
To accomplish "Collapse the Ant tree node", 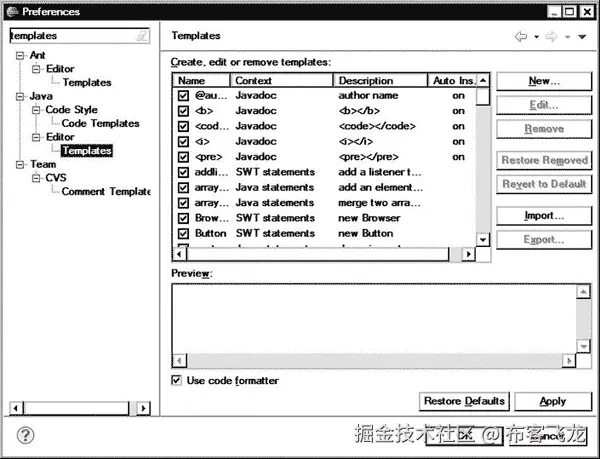I will pyautogui.click(x=20, y=55).
